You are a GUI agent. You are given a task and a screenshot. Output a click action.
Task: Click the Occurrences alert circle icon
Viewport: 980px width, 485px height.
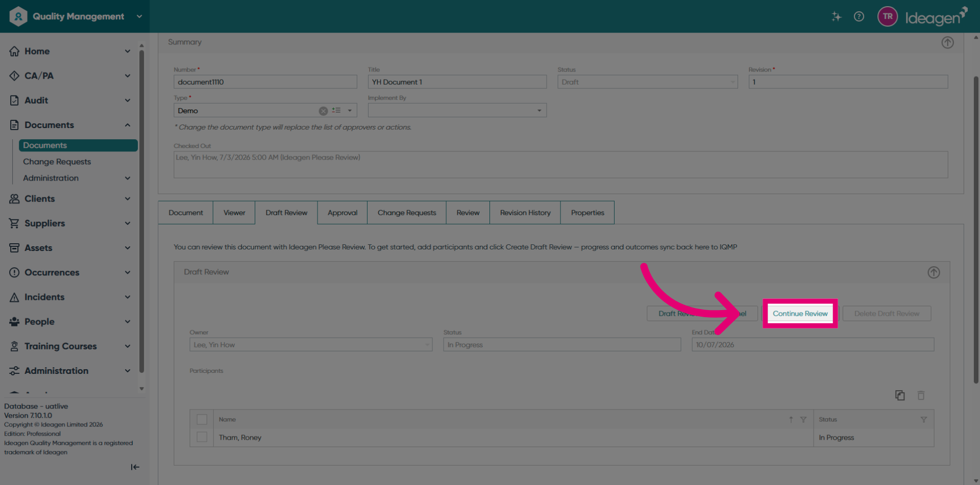point(14,272)
